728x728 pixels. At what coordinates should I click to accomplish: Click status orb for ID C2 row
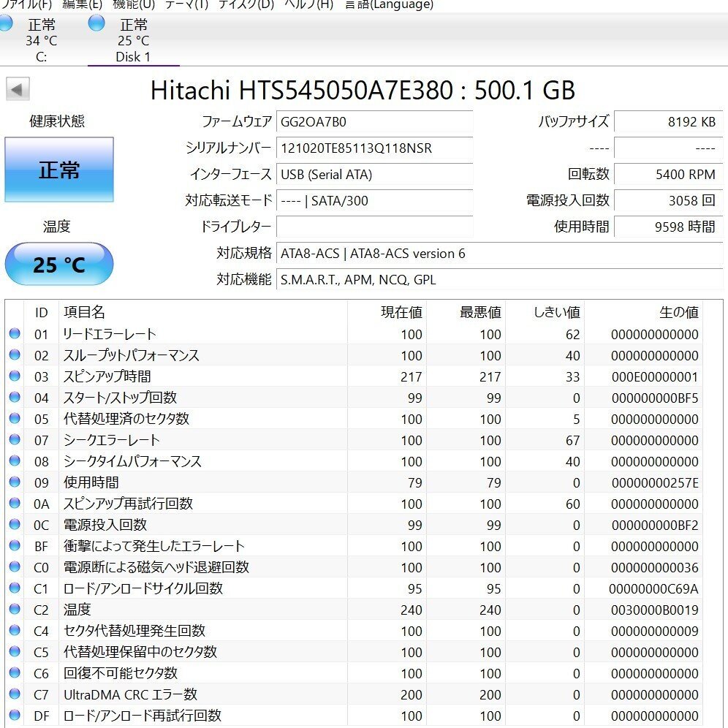(15, 609)
